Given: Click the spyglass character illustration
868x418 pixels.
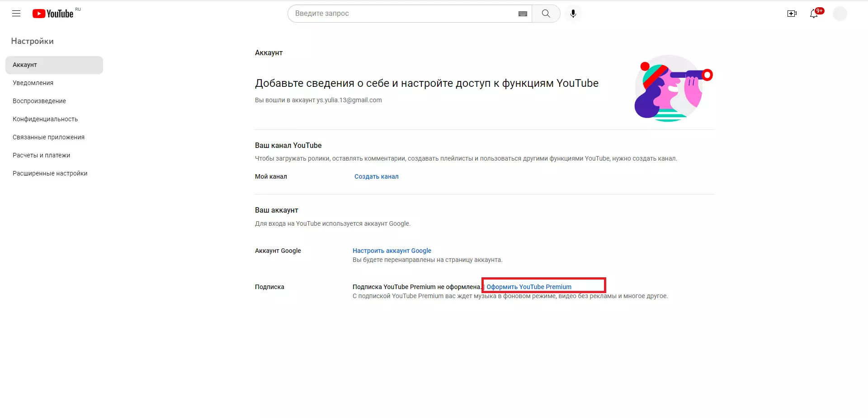Looking at the screenshot, I should click(674, 88).
